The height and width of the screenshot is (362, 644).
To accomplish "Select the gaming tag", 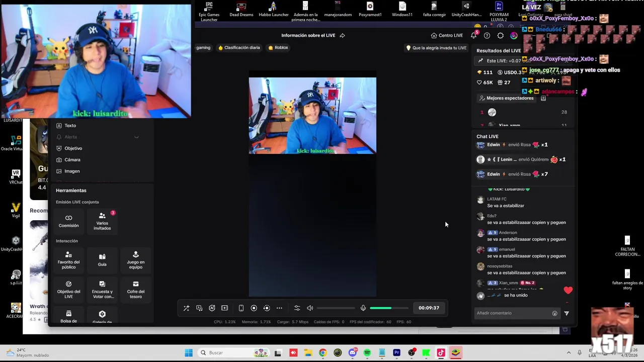I will click(203, 48).
